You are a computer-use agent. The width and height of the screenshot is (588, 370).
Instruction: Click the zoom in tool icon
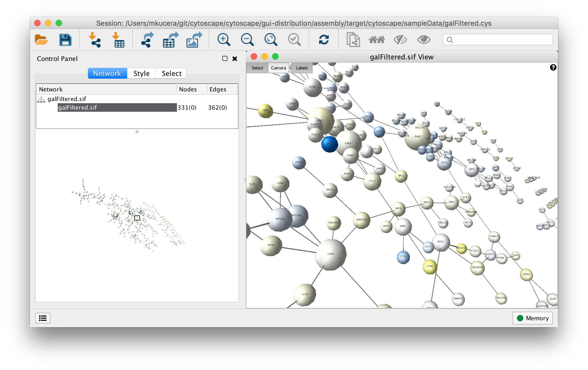coord(223,40)
